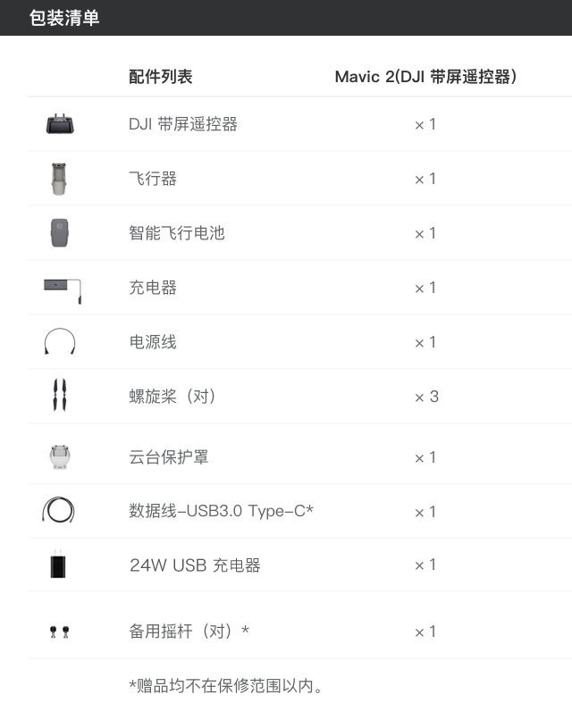Click the DJI 带屏遥控器 item label
The image size is (572, 728).
[x=183, y=124]
